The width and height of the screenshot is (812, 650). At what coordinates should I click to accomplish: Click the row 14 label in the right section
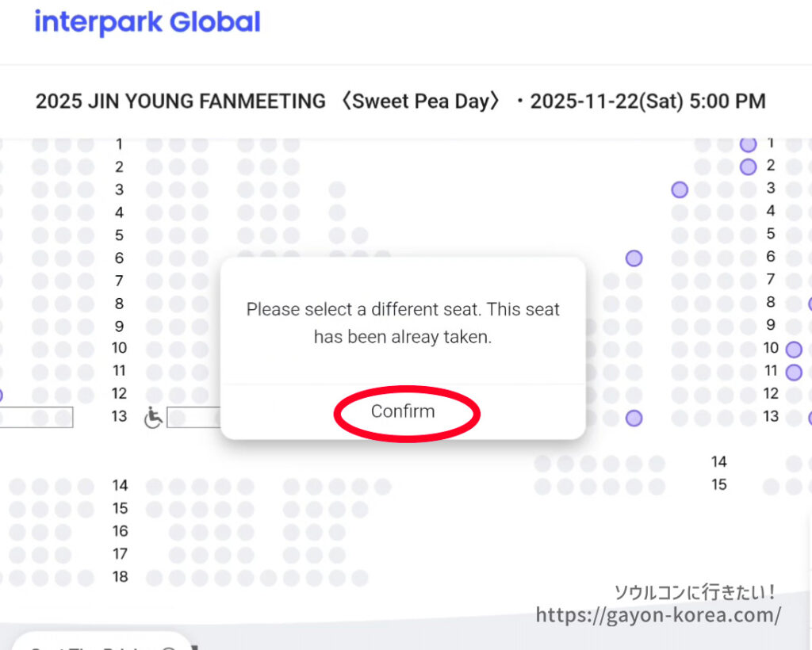click(x=719, y=461)
